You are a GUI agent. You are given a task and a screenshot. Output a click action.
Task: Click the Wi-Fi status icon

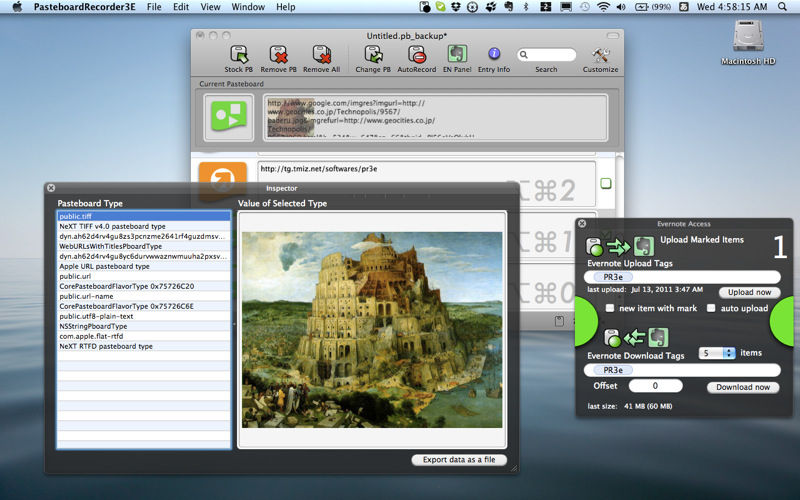point(604,7)
